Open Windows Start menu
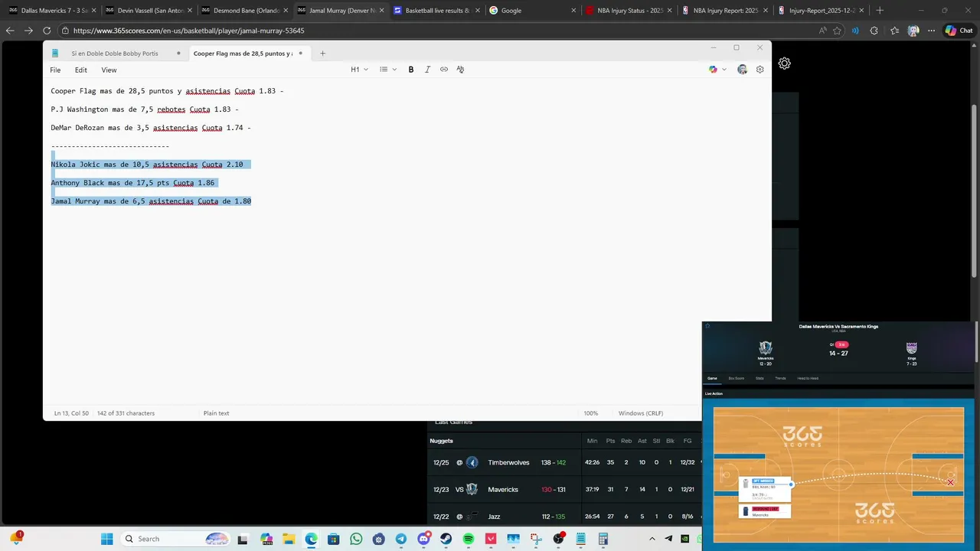The image size is (980, 551). [x=106, y=539]
